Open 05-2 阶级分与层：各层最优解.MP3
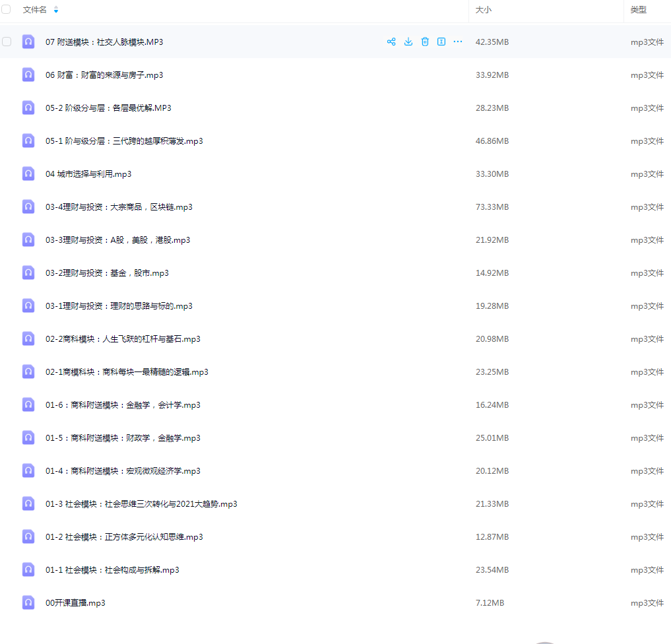The height and width of the screenshot is (644, 671). coord(108,108)
